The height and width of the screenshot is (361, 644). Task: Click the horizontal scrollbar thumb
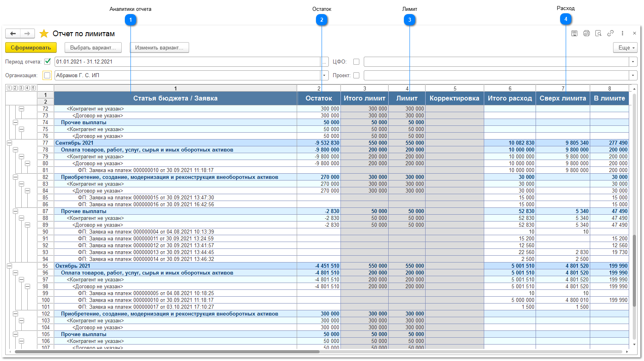pos(167,352)
